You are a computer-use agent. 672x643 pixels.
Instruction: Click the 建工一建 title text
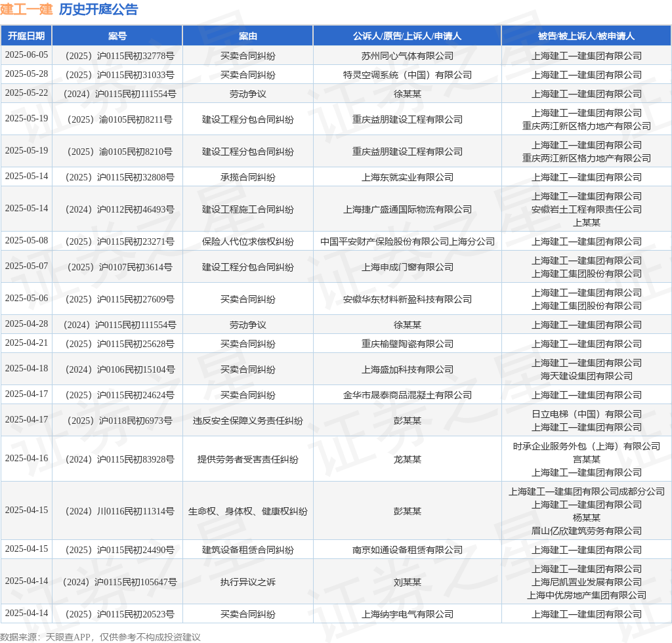point(26,9)
